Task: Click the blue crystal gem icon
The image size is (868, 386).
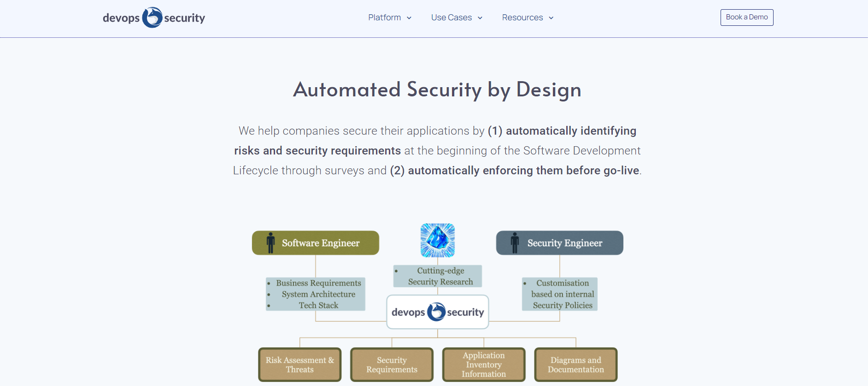Action: [x=438, y=240]
